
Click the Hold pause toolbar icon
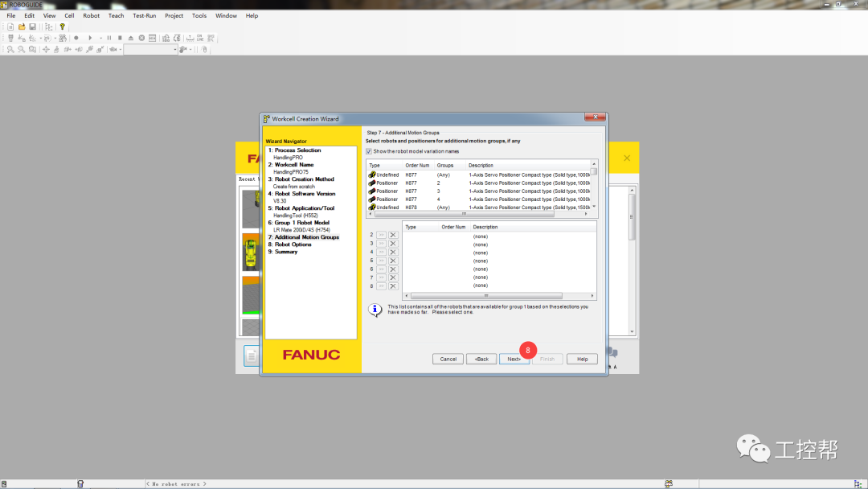pyautogui.click(x=109, y=39)
